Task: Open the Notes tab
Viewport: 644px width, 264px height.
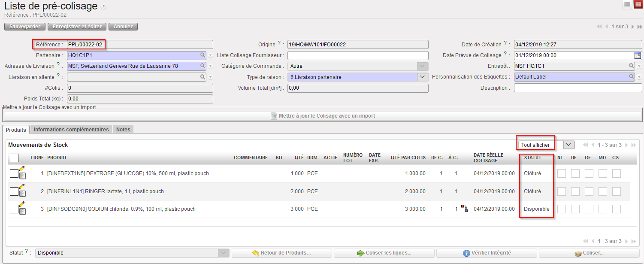Action: (x=123, y=129)
